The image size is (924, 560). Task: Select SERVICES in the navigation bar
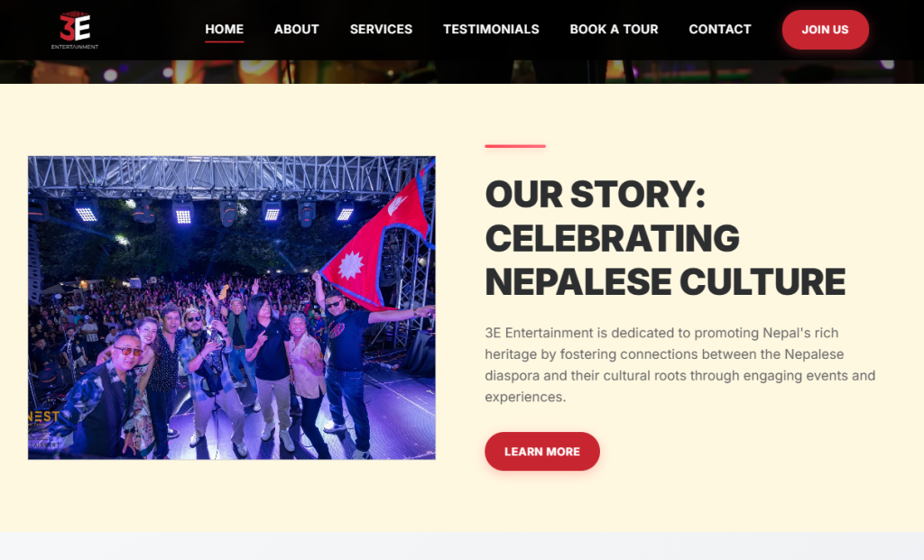coord(381,29)
